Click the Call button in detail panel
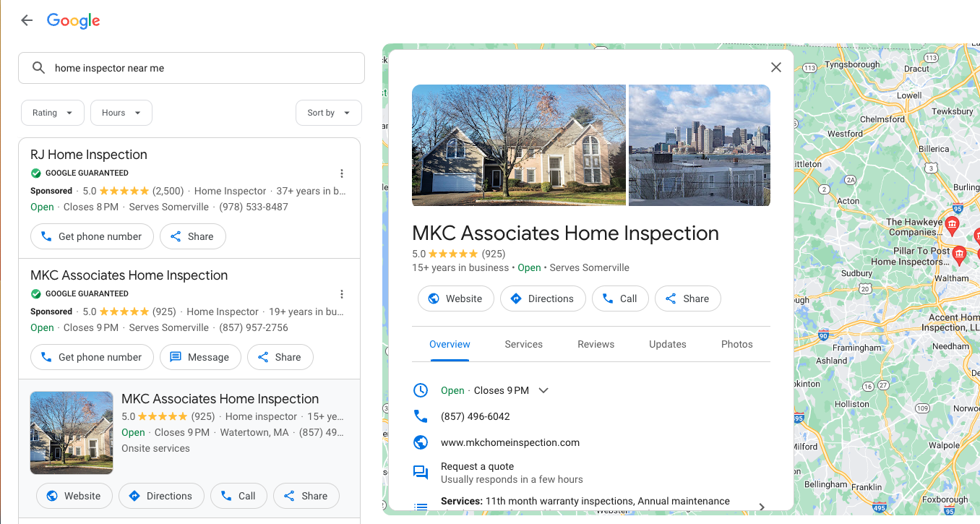980x524 pixels. 621,298
